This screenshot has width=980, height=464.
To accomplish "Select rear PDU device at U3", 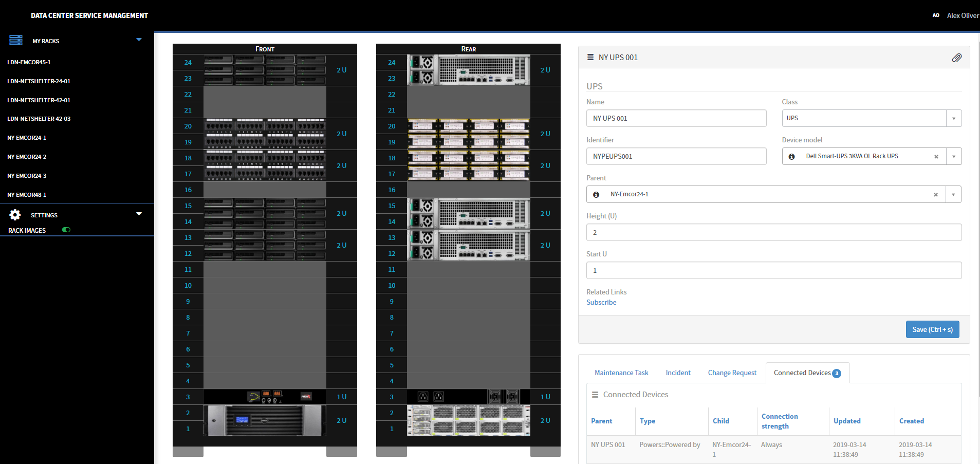I will pyautogui.click(x=468, y=397).
